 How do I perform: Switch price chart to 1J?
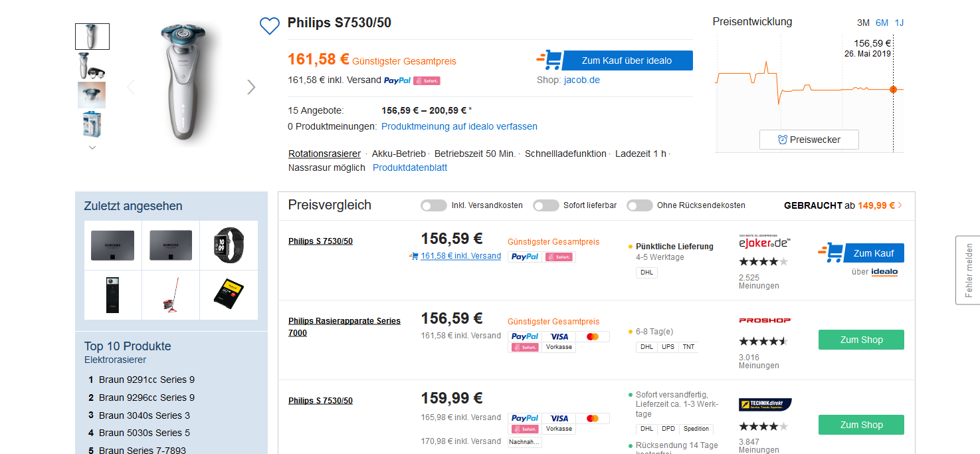click(x=899, y=23)
